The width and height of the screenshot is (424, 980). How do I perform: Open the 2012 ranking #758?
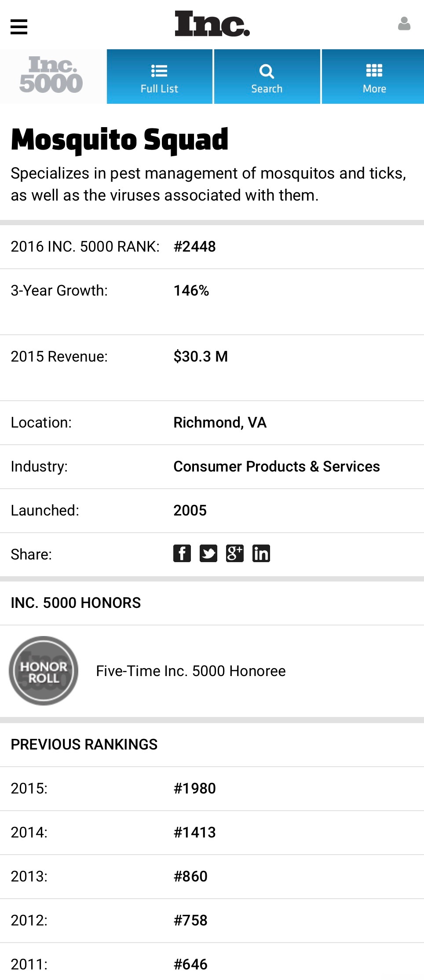point(190,920)
